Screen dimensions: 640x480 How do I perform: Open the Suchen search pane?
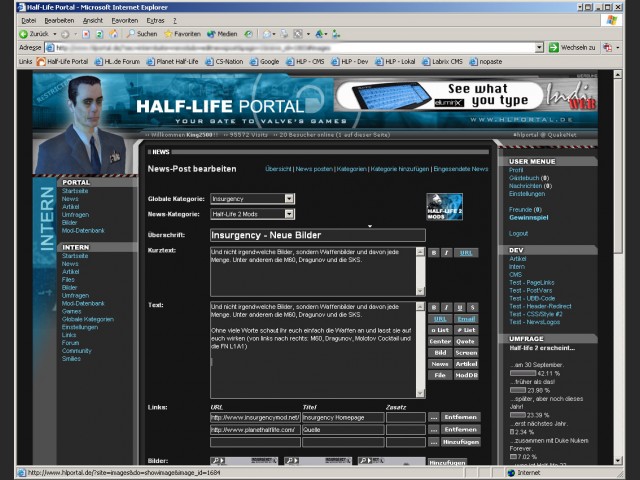142,34
